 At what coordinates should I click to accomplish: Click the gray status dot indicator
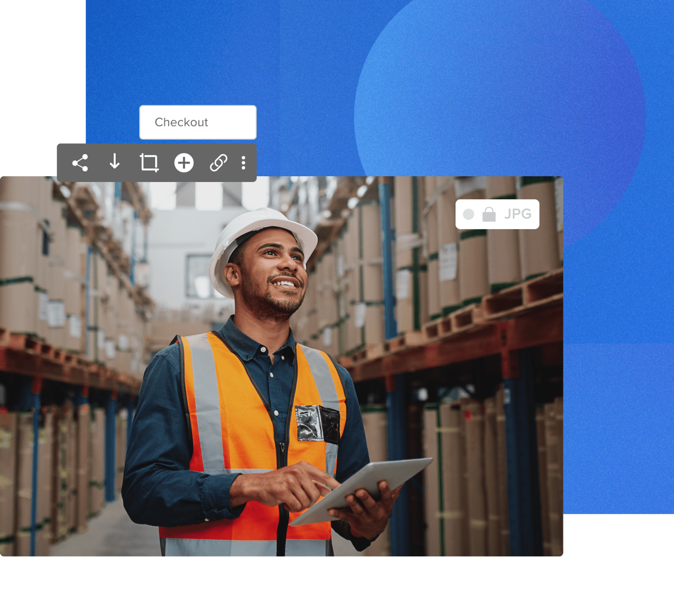click(x=468, y=214)
